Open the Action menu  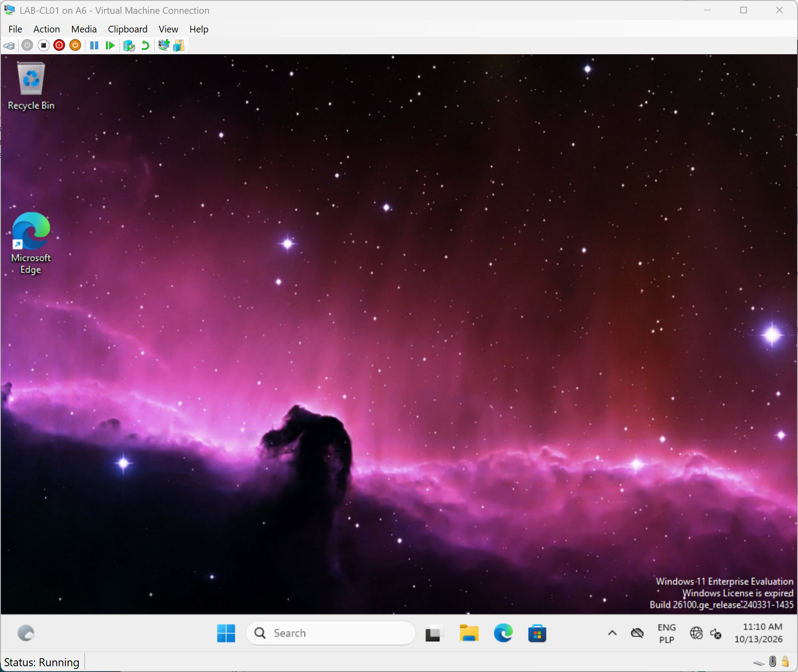coord(47,29)
